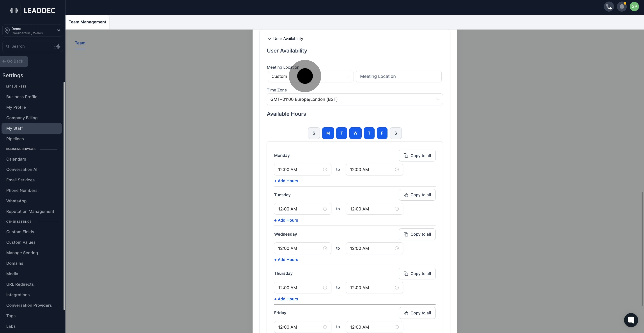Open Integrations settings
Viewport: 644px width, 333px height.
point(18,295)
